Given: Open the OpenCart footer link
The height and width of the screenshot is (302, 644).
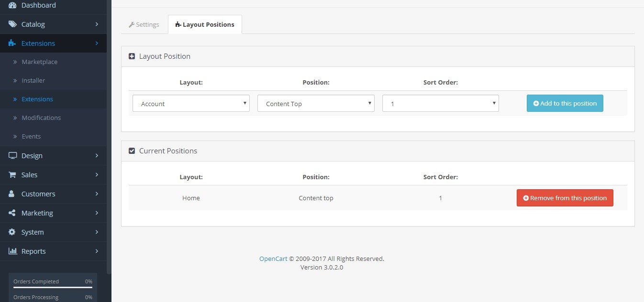Looking at the screenshot, I should tap(273, 259).
